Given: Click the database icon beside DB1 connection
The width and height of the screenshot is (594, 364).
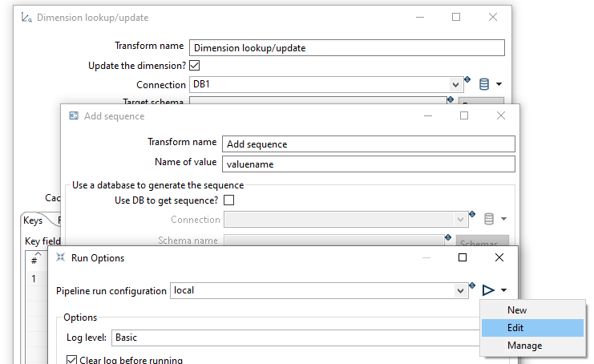Looking at the screenshot, I should (483, 84).
